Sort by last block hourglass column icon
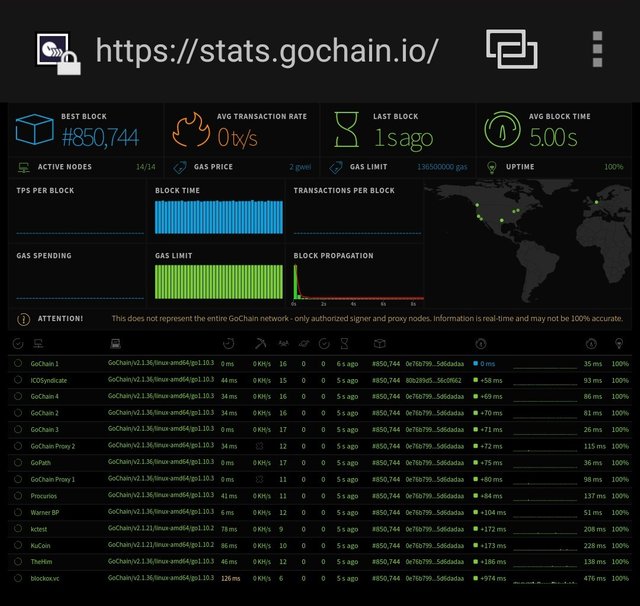This screenshot has height=606, width=640. 344,344
